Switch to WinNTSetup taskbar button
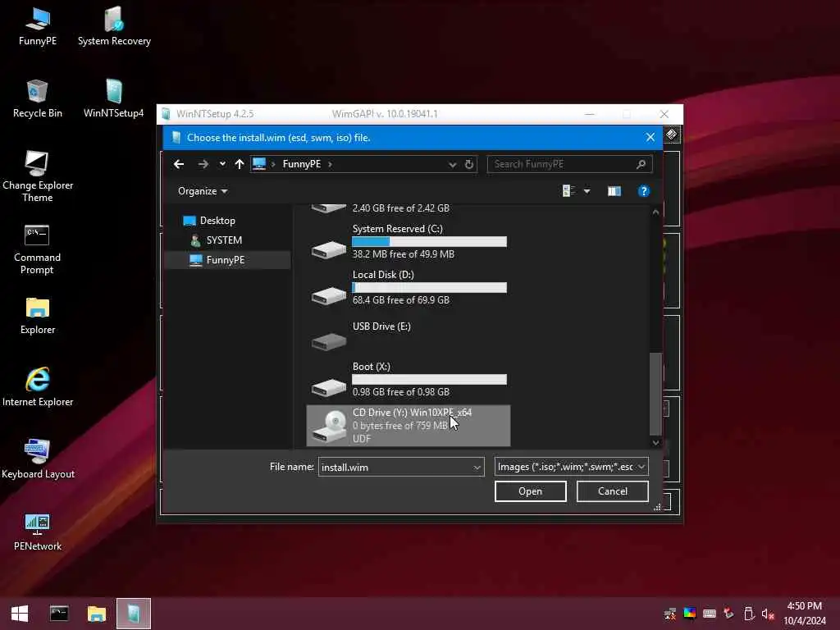The image size is (840, 630). coord(134,614)
